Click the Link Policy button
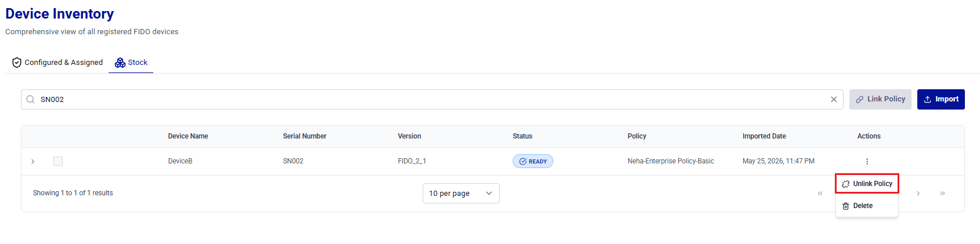Screen dimensions: 980x244 tap(880, 99)
